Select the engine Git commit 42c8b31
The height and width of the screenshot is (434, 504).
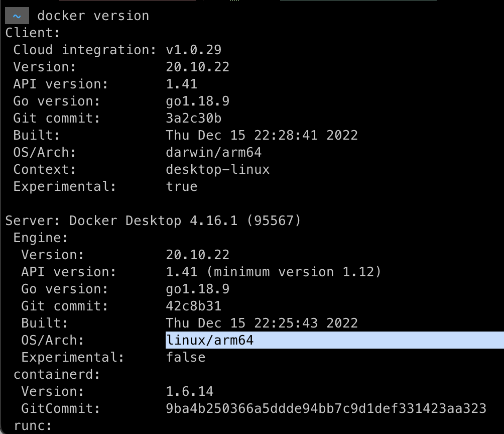click(x=194, y=306)
